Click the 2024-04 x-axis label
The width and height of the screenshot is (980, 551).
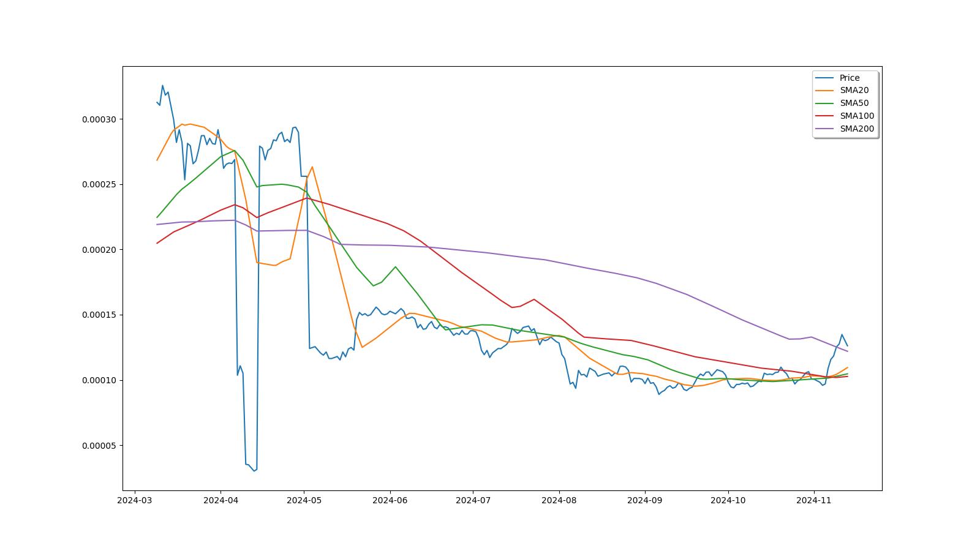[221, 500]
